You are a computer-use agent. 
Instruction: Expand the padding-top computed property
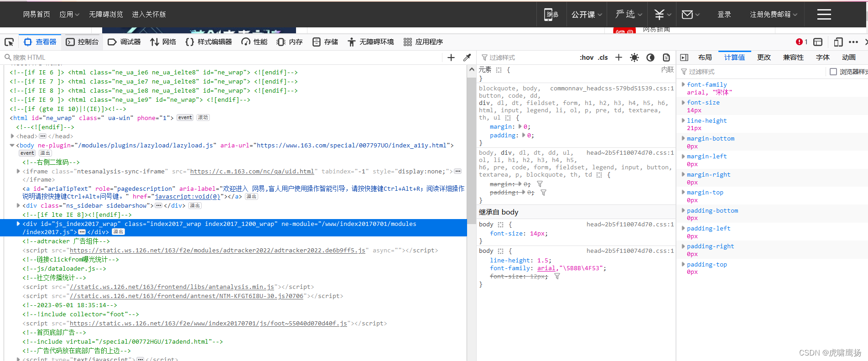click(x=683, y=264)
